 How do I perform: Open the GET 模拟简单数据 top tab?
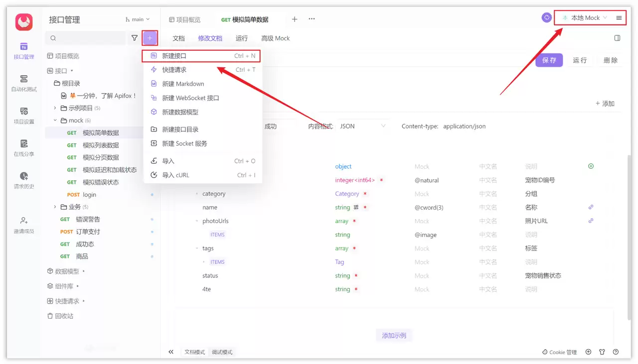tap(245, 19)
